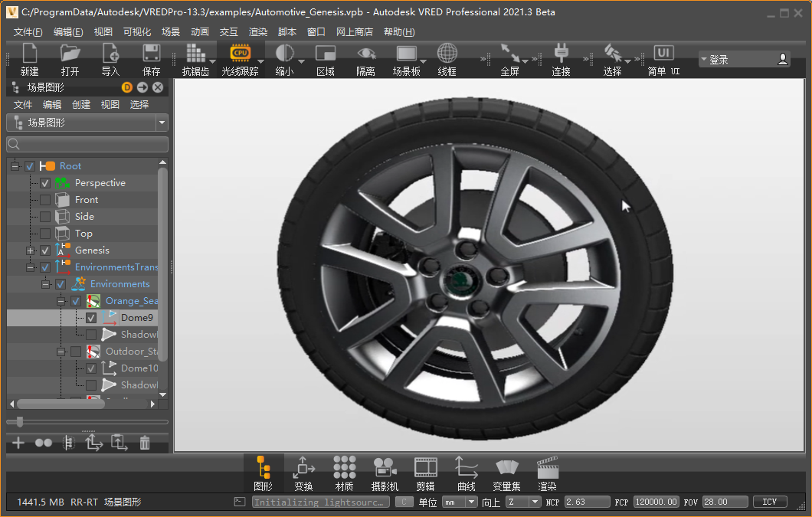Open the 可视化 menu
Screen dimensions: 812x517
[x=137, y=31]
